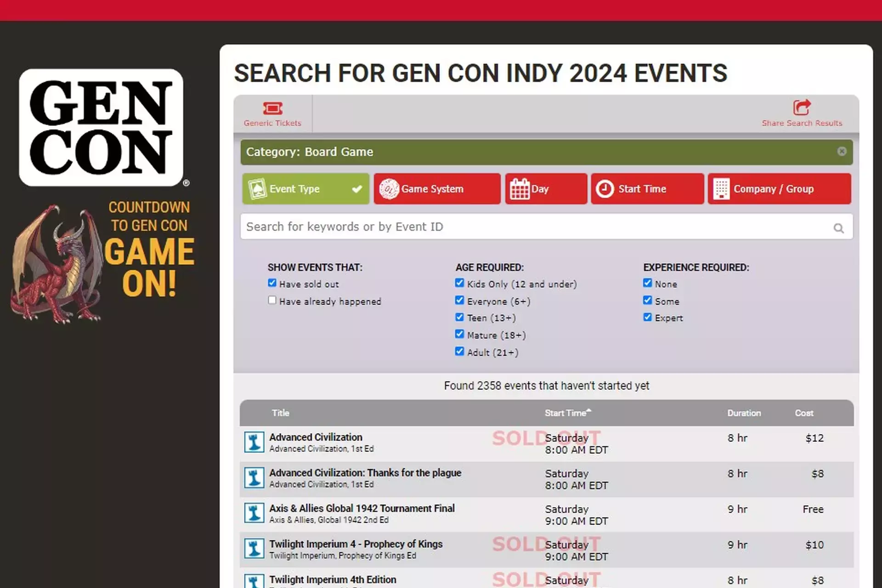Click the search magnifier icon
This screenshot has height=588, width=882.
click(838, 228)
